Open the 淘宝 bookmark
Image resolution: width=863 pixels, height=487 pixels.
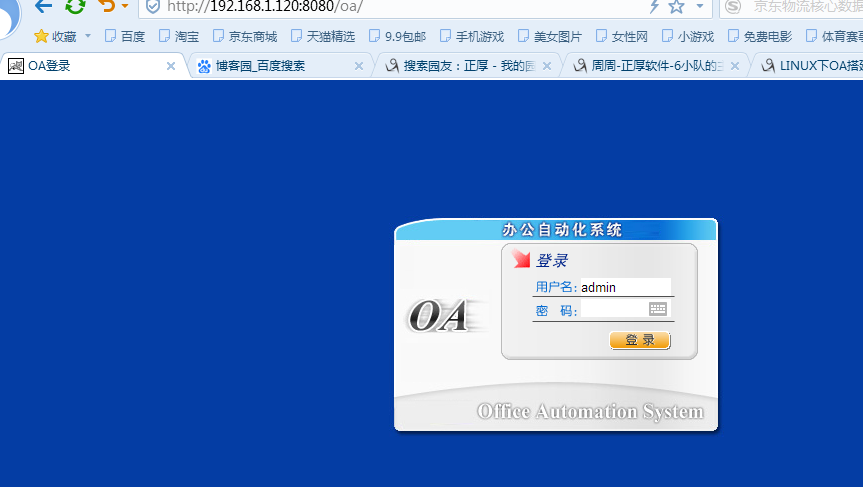(179, 36)
